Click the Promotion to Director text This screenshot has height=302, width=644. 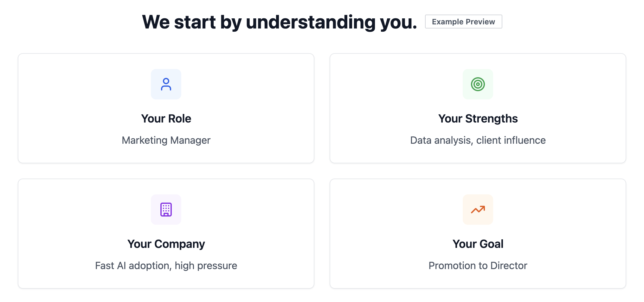478,266
